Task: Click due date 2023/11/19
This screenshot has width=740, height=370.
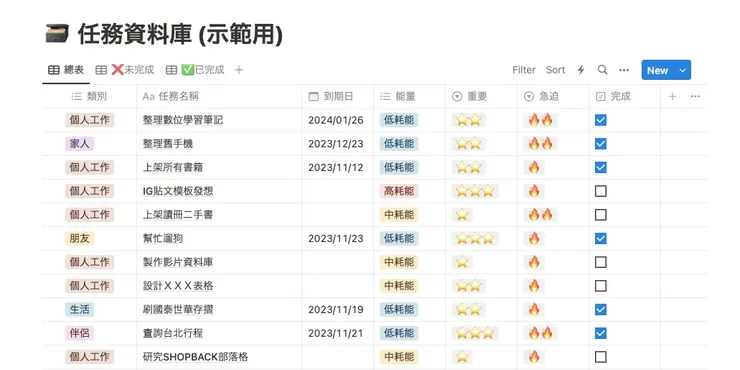Action: point(336,310)
